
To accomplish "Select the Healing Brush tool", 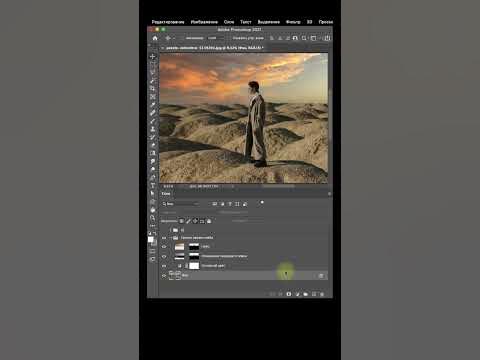I will click(152, 113).
